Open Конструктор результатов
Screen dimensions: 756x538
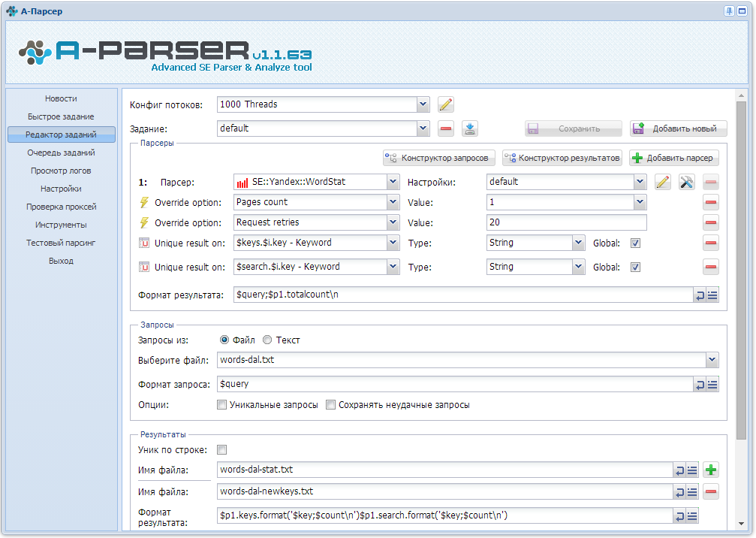[562, 158]
